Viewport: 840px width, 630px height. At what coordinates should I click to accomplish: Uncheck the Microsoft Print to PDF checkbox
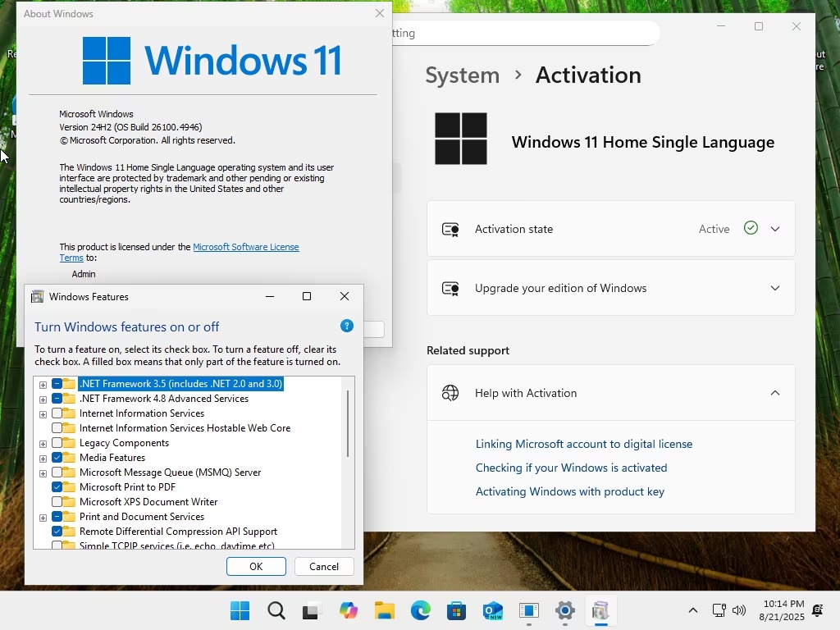click(57, 487)
